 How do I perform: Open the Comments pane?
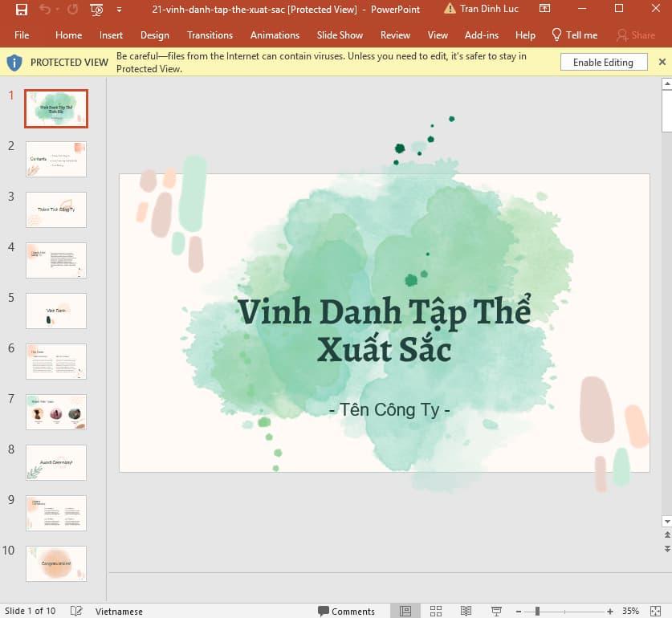click(x=345, y=611)
